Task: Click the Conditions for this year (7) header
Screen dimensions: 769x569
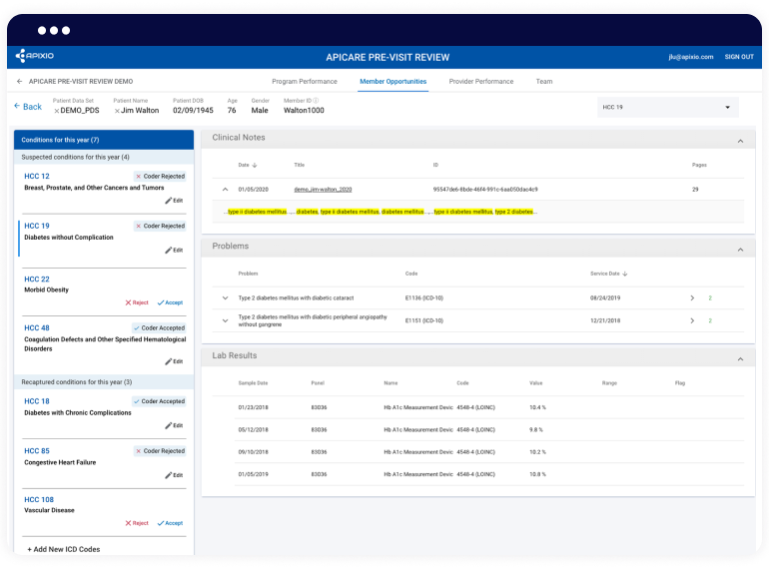Action: (x=104, y=140)
